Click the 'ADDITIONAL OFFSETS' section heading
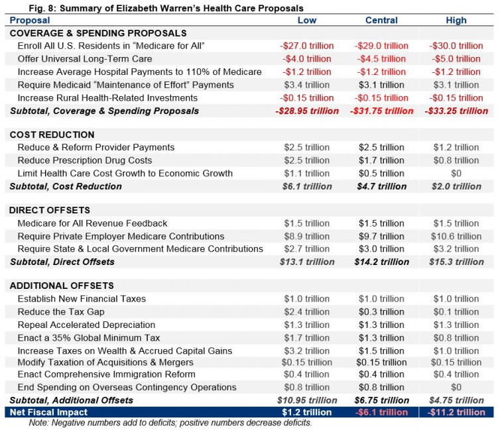 (x=62, y=286)
